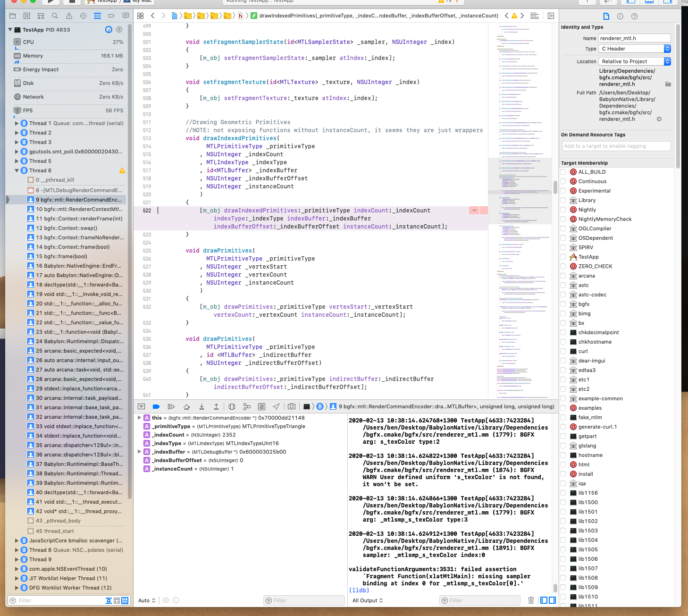Image resolution: width=688 pixels, height=616 pixels.
Task: Enable ALL_BUILD target membership
Action: pyautogui.click(x=563, y=172)
